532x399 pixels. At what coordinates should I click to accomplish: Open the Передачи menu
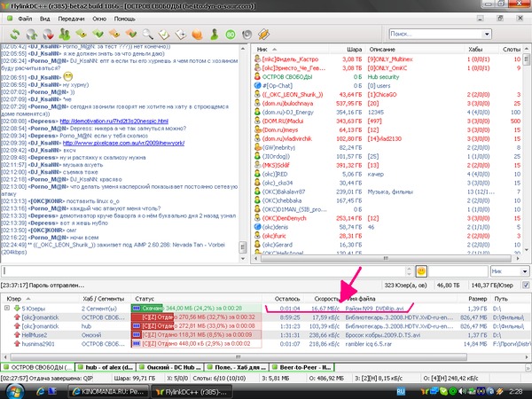point(71,19)
